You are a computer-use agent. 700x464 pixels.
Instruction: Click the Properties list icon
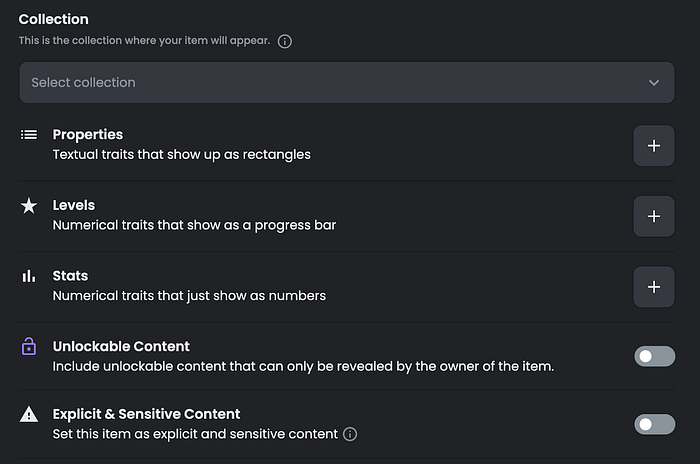[29, 134]
